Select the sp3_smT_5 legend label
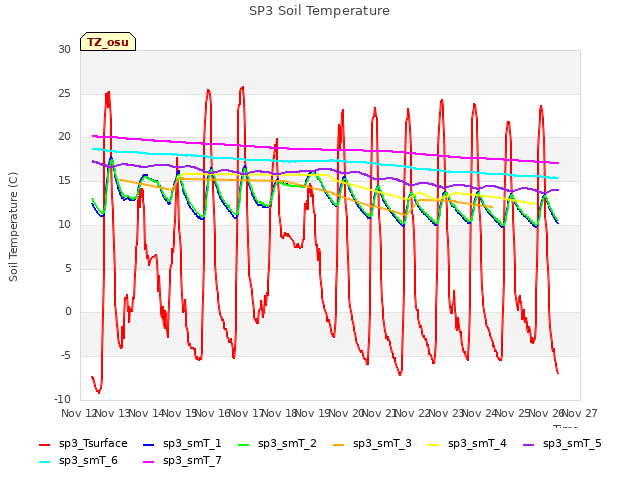 [x=572, y=444]
